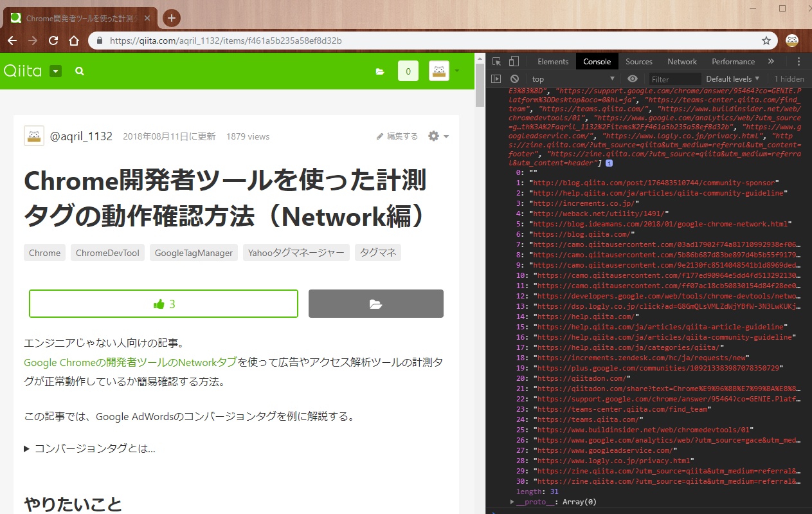
Task: Clear the console with the ban icon
Action: click(x=514, y=78)
